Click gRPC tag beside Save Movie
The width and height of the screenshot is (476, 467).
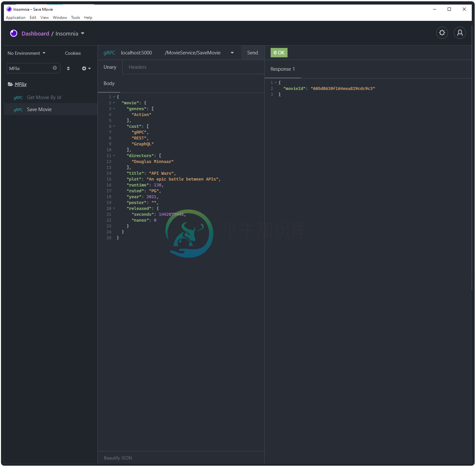click(18, 110)
